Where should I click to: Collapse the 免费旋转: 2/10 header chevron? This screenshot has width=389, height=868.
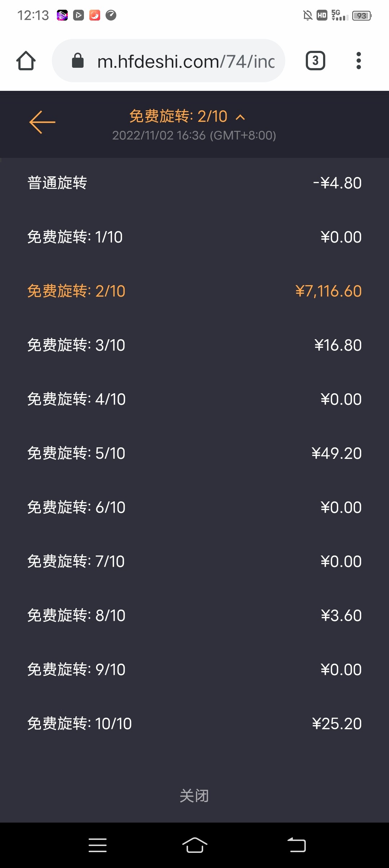coord(240,117)
